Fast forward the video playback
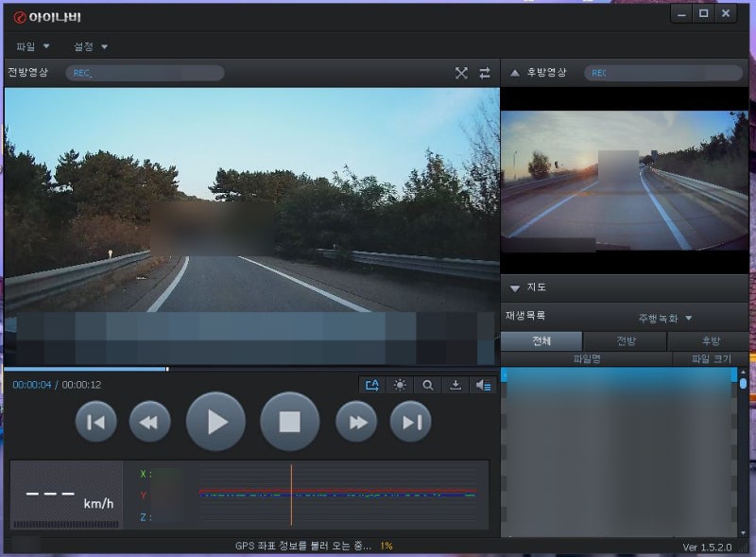This screenshot has height=557, width=756. tap(357, 423)
